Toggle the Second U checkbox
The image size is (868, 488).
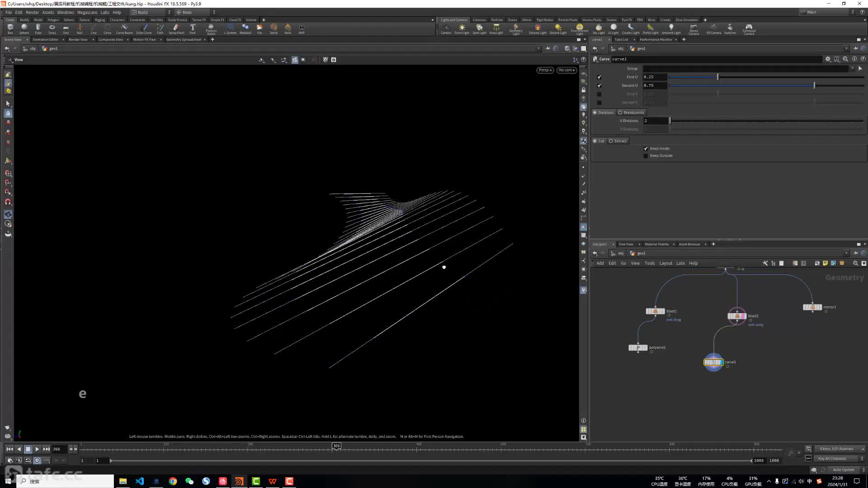[599, 86]
